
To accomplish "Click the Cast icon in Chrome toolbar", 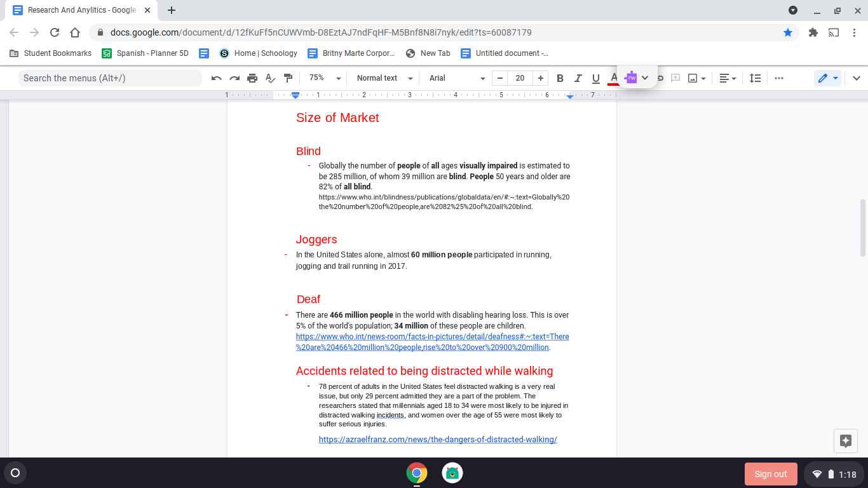I will pos(834,32).
